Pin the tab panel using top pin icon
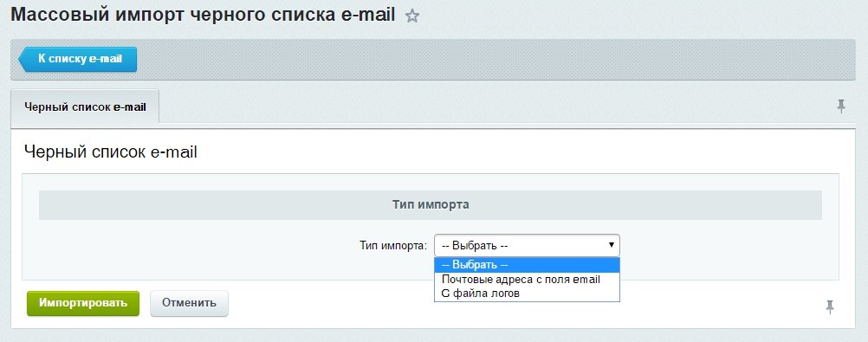 click(x=841, y=106)
